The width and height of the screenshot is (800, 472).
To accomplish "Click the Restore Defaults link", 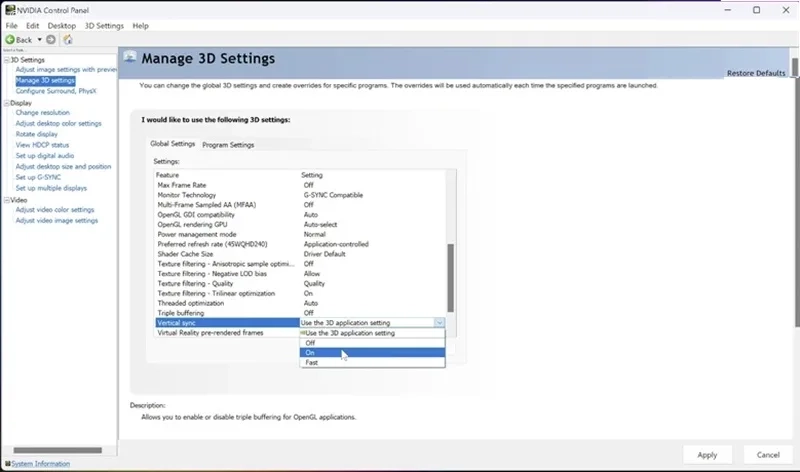I will [x=756, y=73].
